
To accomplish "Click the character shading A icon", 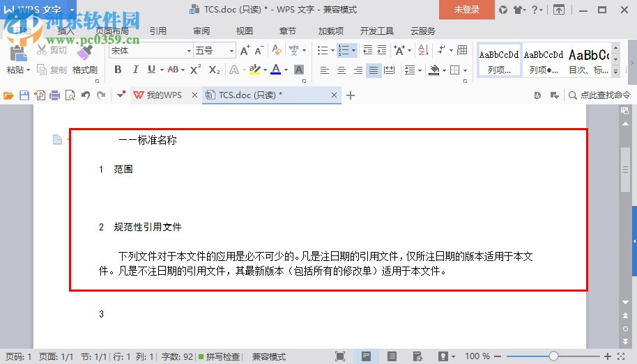I will point(298,70).
